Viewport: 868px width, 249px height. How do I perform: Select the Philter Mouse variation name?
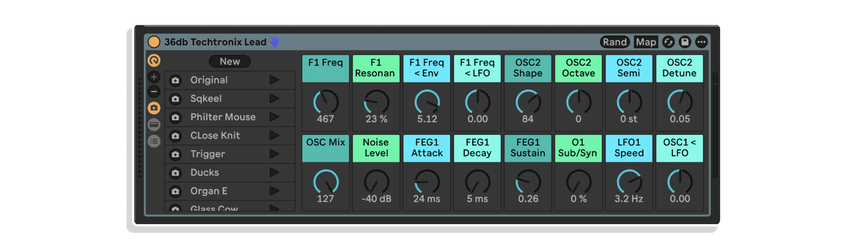click(x=223, y=117)
